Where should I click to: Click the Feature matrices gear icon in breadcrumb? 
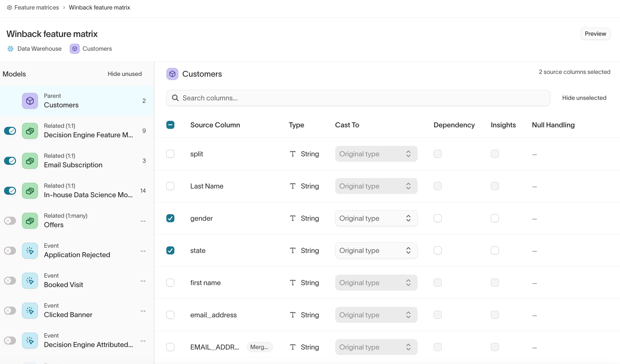pyautogui.click(x=9, y=7)
